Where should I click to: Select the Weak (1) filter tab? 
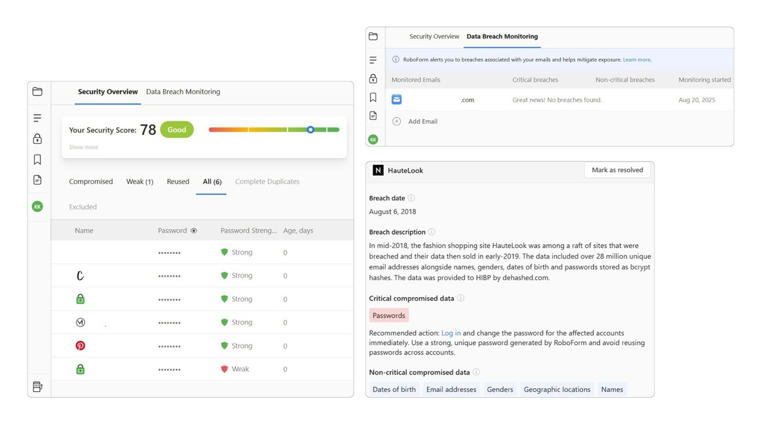(140, 182)
